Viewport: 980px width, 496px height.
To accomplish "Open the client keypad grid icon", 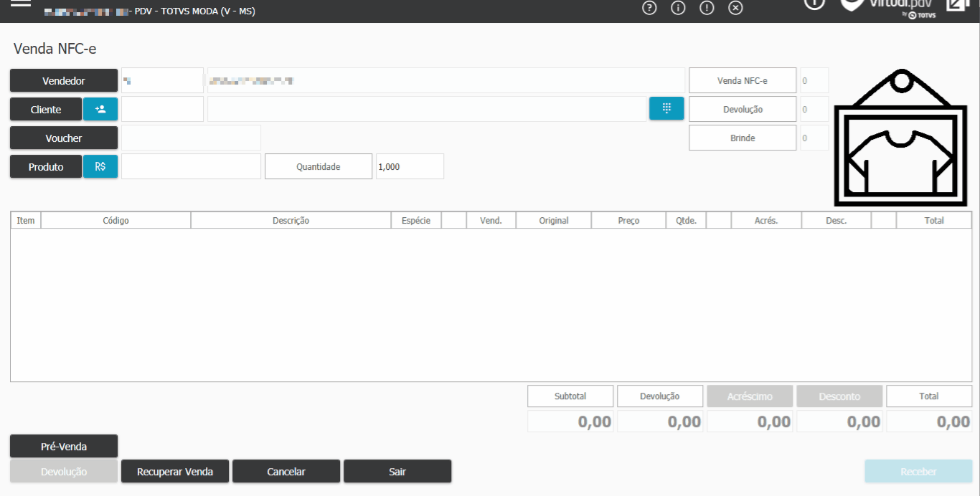I will pos(667,109).
